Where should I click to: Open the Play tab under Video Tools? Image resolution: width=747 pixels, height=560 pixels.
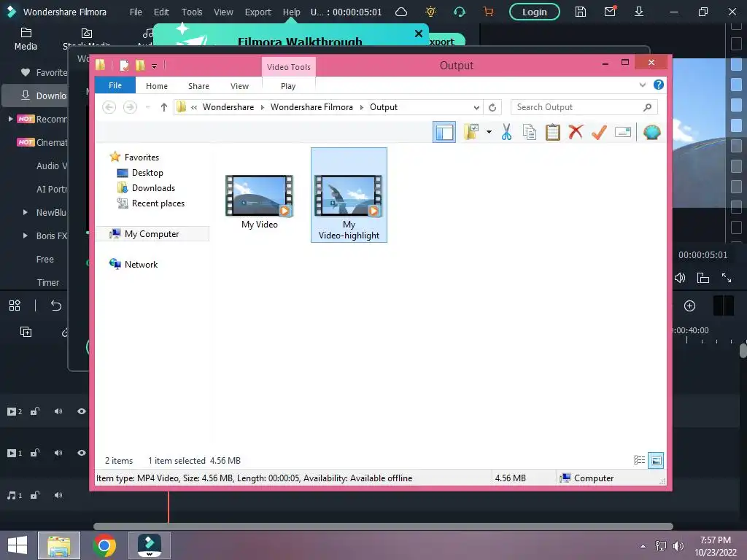tap(288, 86)
